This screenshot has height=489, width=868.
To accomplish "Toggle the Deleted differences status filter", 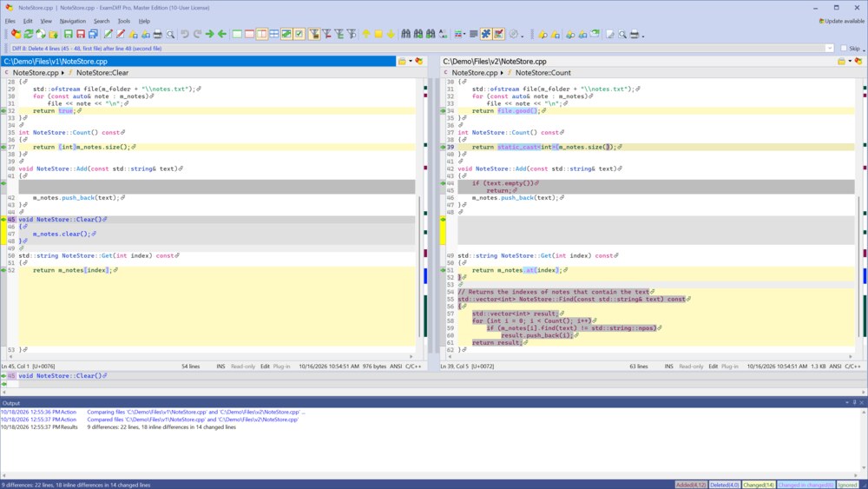I will [x=725, y=485].
